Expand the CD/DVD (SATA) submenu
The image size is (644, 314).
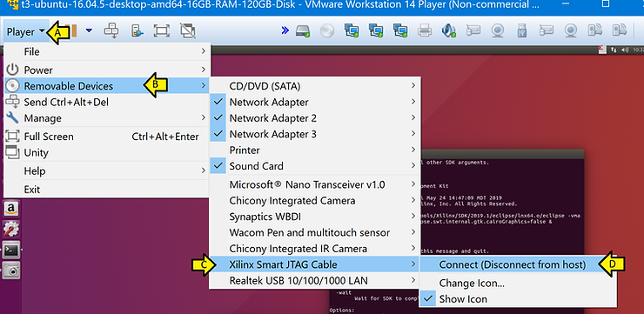click(315, 86)
